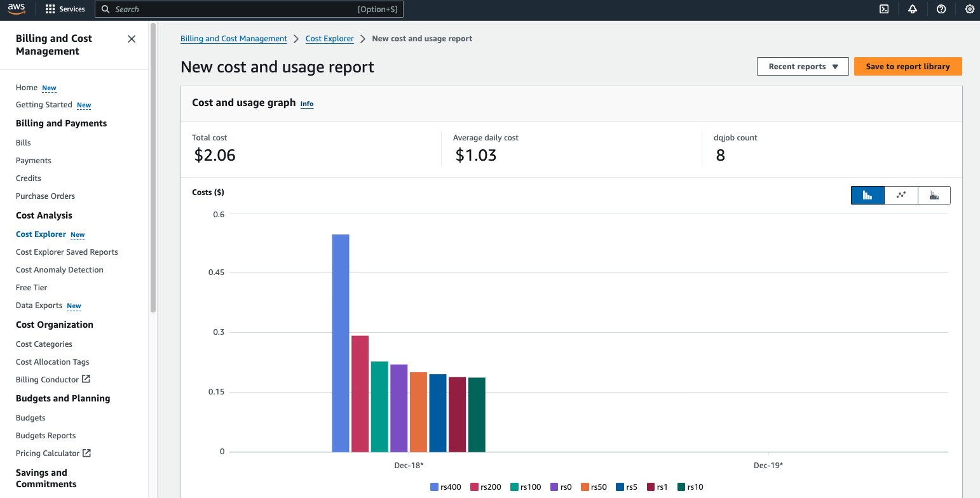Close the Billing and Cost Management sidebar
Screen dimensions: 980x498
[x=132, y=39]
